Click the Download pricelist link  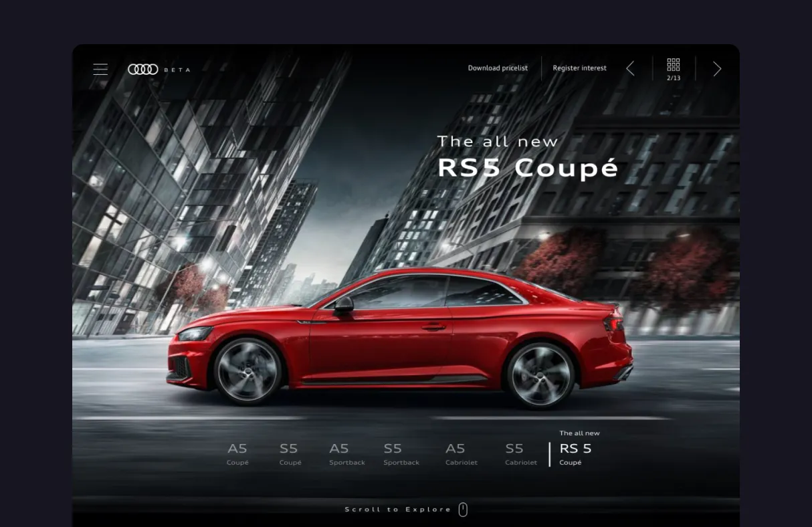coord(498,68)
